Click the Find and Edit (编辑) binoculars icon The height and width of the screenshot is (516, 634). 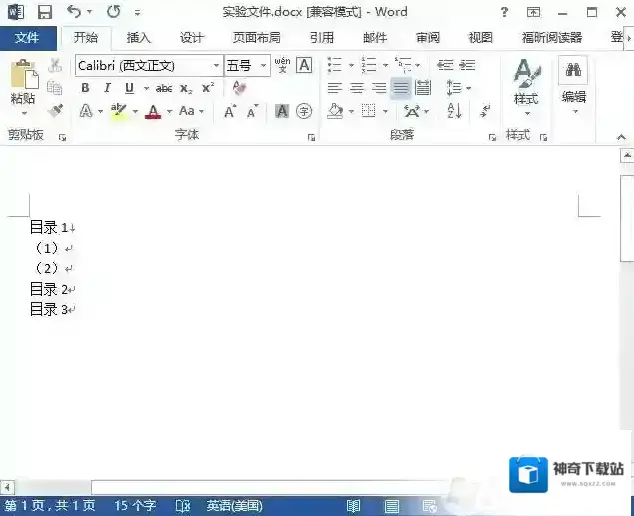click(x=573, y=82)
